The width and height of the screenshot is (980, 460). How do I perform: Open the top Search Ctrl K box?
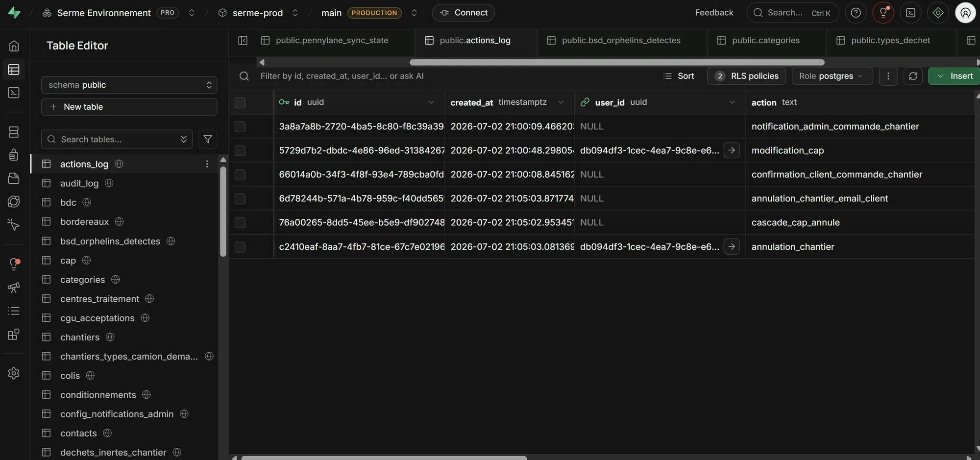[792, 13]
